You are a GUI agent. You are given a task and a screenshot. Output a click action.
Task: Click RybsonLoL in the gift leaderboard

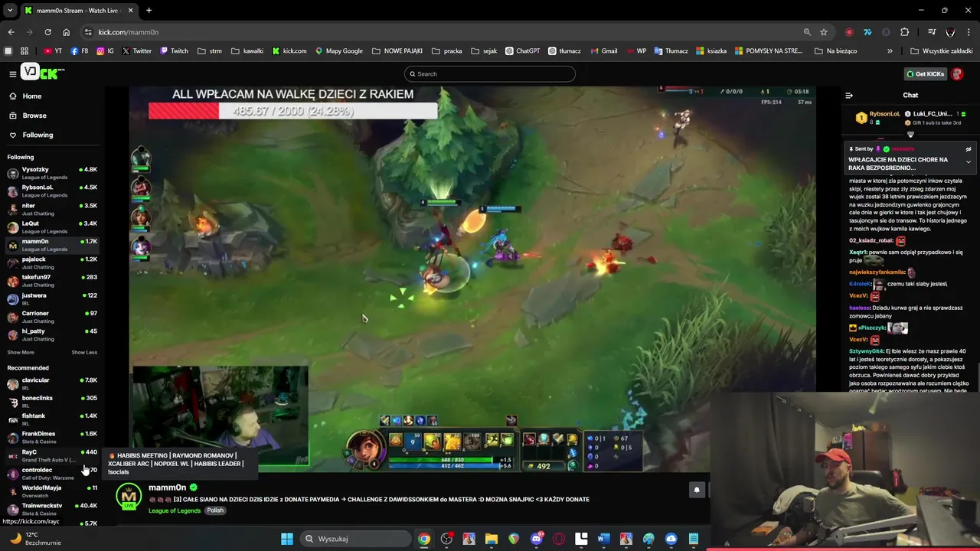click(884, 114)
